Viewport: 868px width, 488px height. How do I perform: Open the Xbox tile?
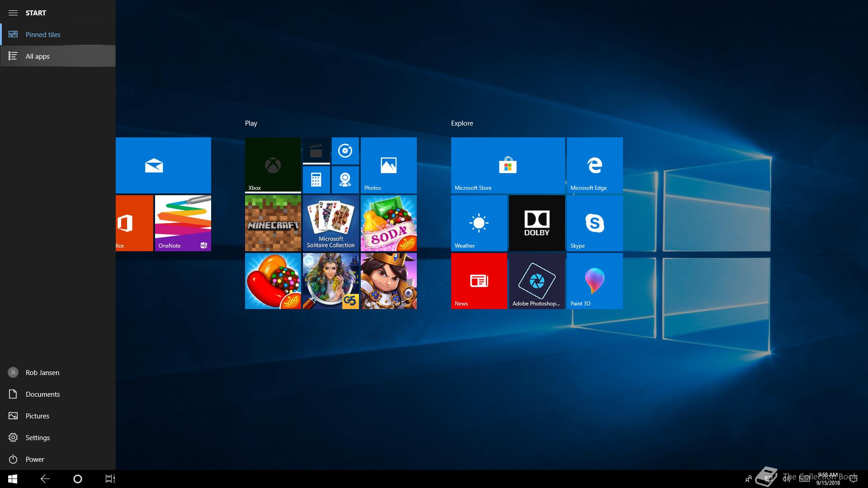click(273, 165)
